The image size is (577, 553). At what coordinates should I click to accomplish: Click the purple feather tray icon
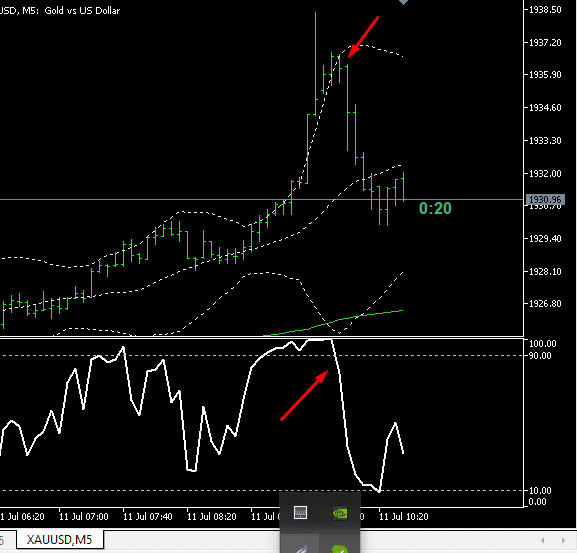click(x=301, y=549)
